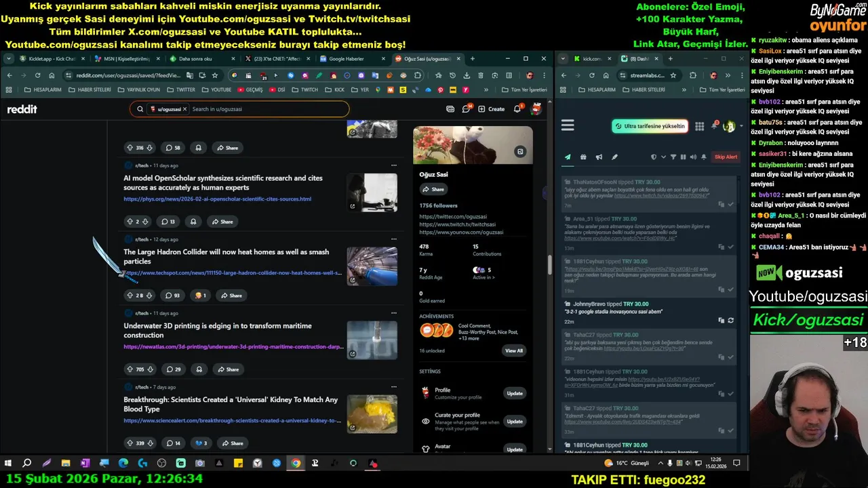
Task: Select Streamlabs gift box icon
Action: (583, 157)
